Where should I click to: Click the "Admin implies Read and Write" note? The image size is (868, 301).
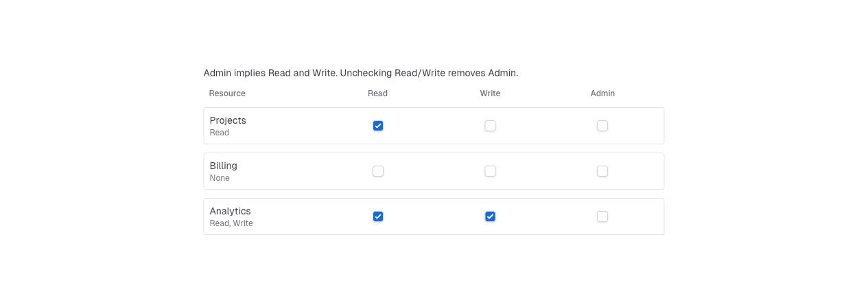coord(360,73)
